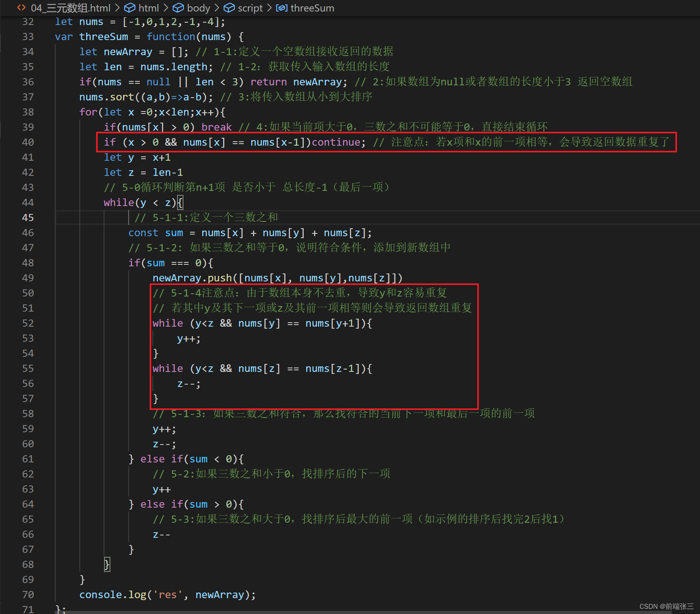Click 'z--;' on line 56
The image size is (700, 614).
[189, 383]
